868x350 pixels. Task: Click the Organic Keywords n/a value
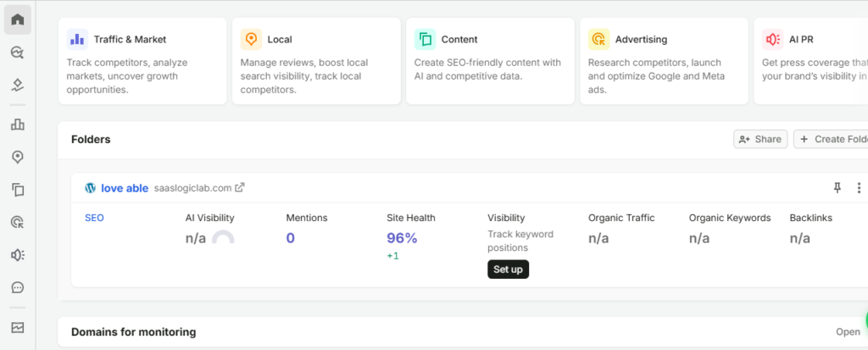coord(699,239)
